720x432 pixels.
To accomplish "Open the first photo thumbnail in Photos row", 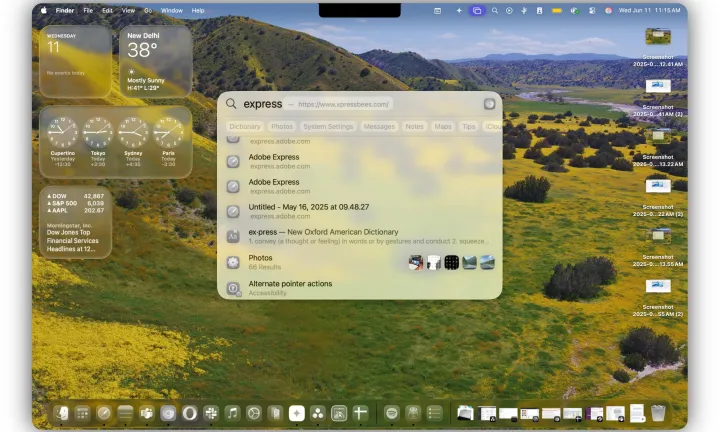I will [416, 263].
